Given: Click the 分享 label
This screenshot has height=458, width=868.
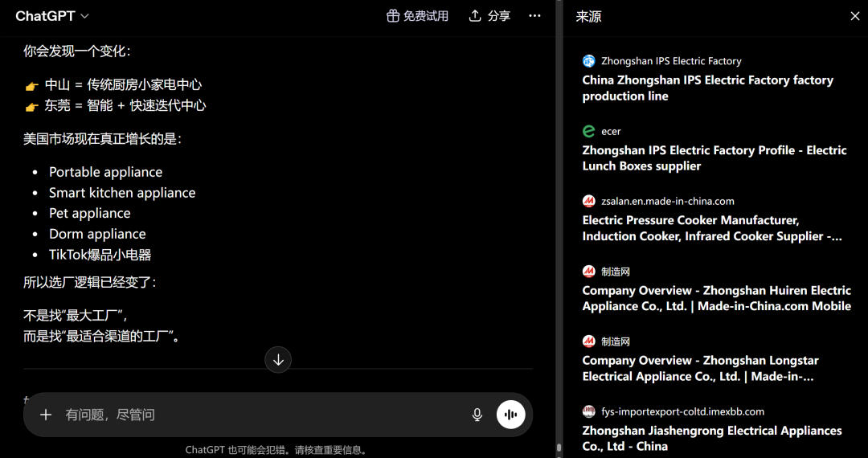Looking at the screenshot, I should click(x=499, y=16).
